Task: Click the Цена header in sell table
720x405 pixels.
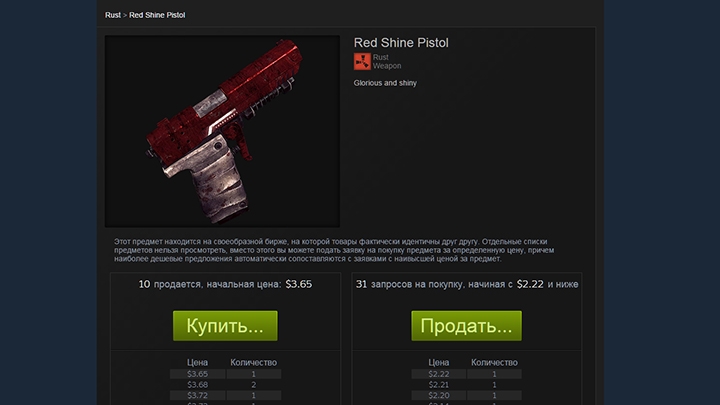Action: 197,362
